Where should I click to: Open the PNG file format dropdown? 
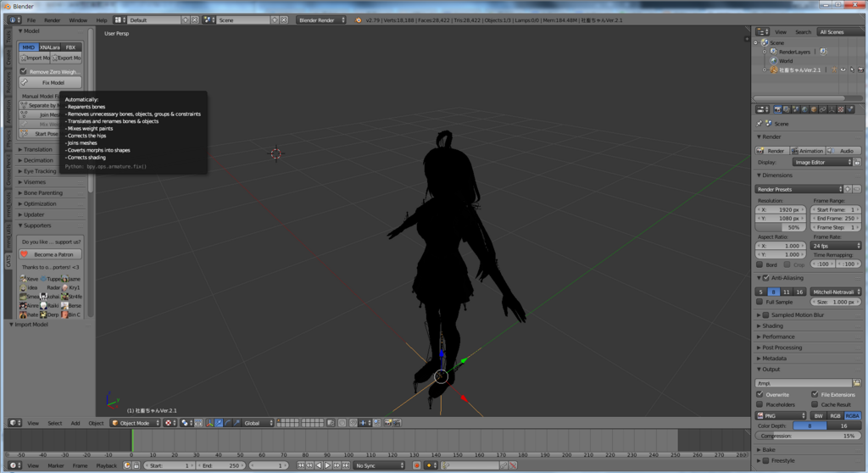[781, 416]
